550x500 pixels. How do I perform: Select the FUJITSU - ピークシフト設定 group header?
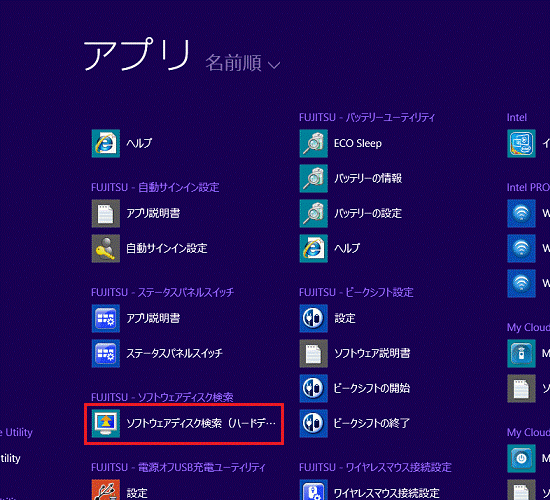coord(356,292)
